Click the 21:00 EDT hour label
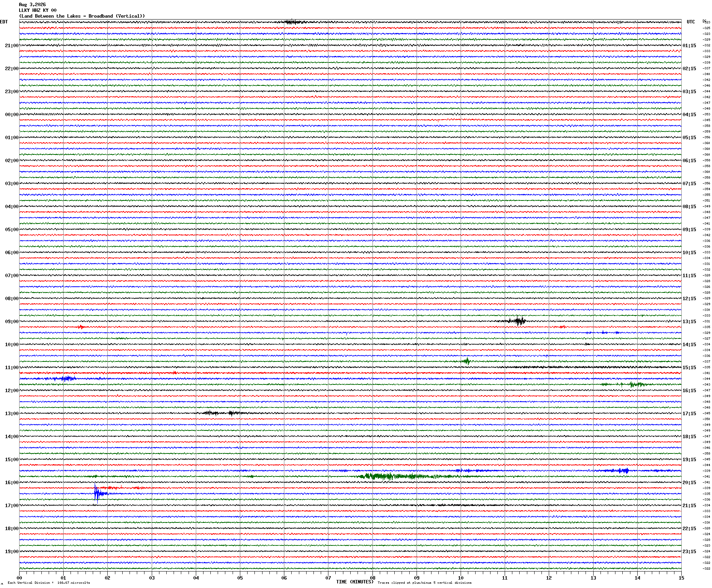The height and width of the screenshot is (588, 712). pos(11,46)
